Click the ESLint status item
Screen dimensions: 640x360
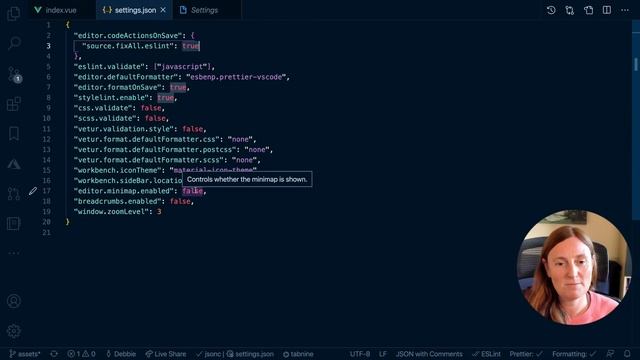[486, 354]
